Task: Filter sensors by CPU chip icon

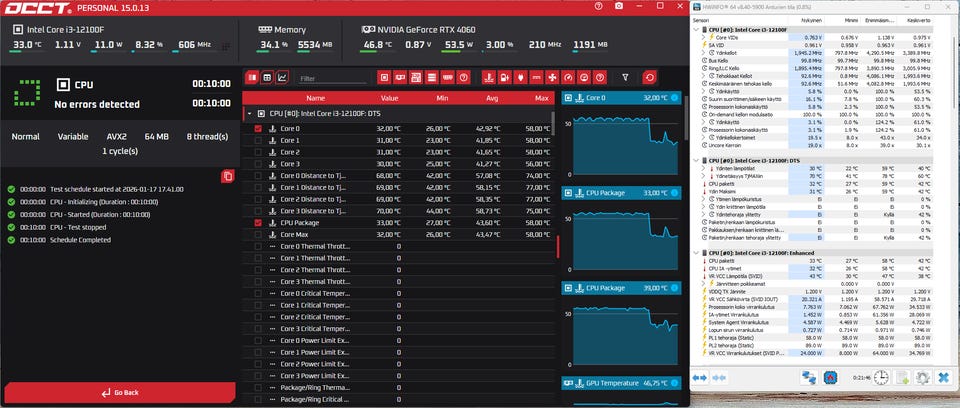Action: 384,78
